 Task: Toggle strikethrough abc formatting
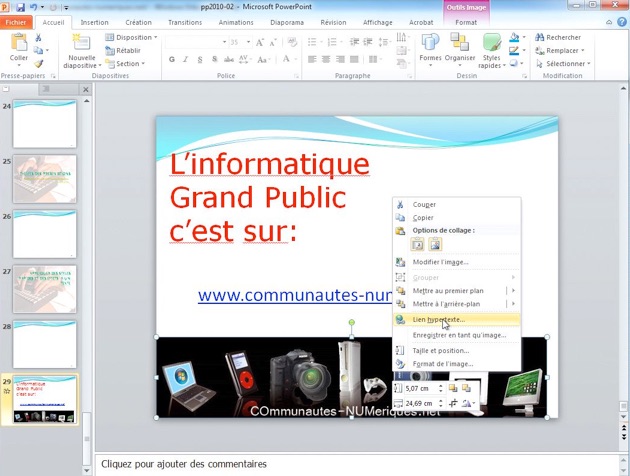[x=229, y=59]
